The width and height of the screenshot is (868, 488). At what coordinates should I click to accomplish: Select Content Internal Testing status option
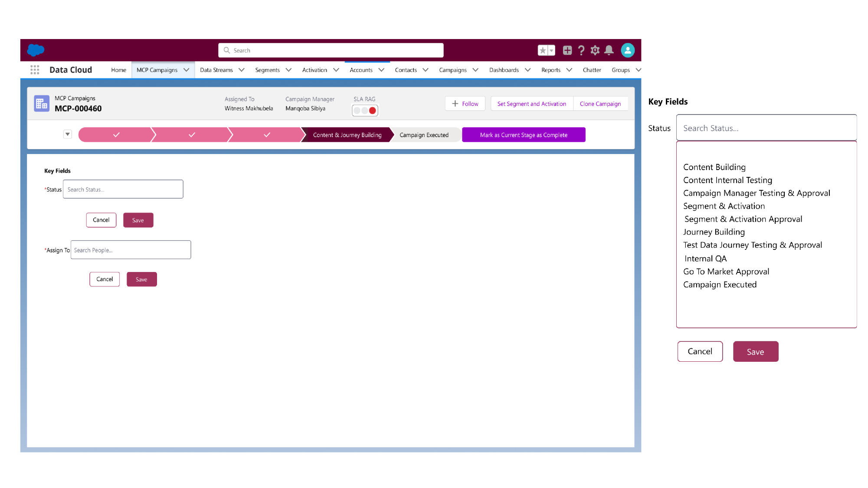pyautogui.click(x=727, y=180)
